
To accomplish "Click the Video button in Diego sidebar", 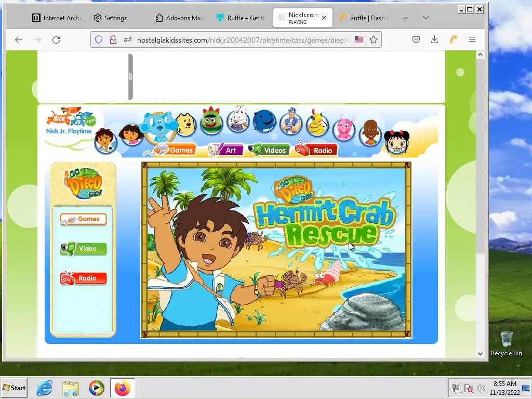I will 83,249.
